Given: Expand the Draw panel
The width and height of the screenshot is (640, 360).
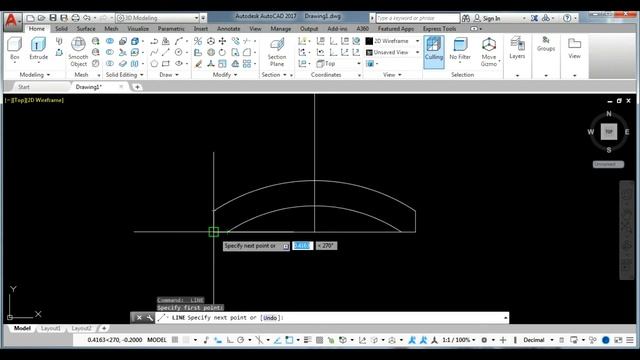Looking at the screenshot, I should (169, 75).
